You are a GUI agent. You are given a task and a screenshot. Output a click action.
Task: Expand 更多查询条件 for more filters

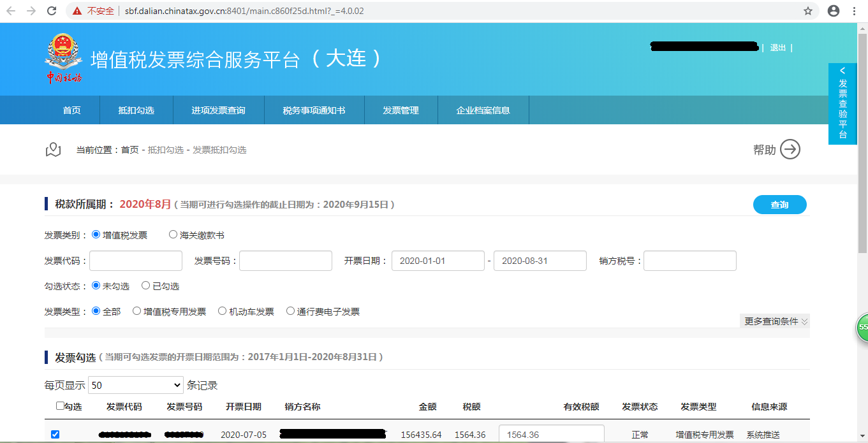click(774, 322)
